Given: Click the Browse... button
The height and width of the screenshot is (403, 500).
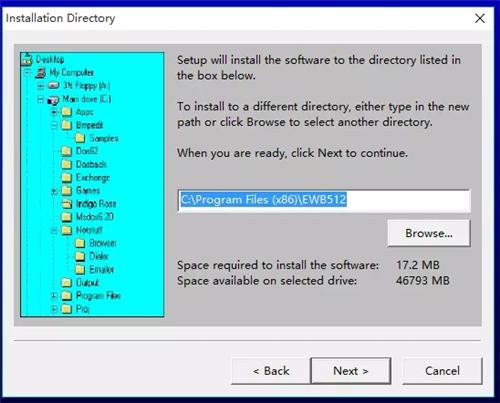Looking at the screenshot, I should coord(429,233).
